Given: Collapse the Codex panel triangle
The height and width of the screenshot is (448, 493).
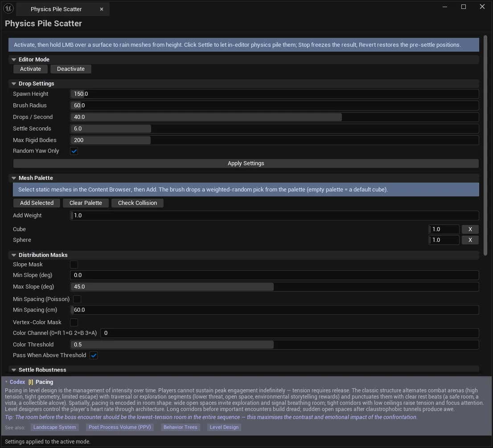Looking at the screenshot, I should [6, 382].
